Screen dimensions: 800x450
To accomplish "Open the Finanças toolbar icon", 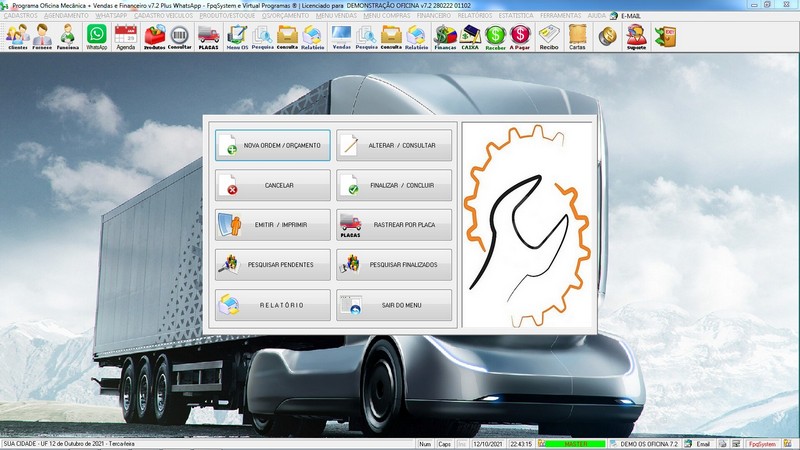I will (445, 37).
